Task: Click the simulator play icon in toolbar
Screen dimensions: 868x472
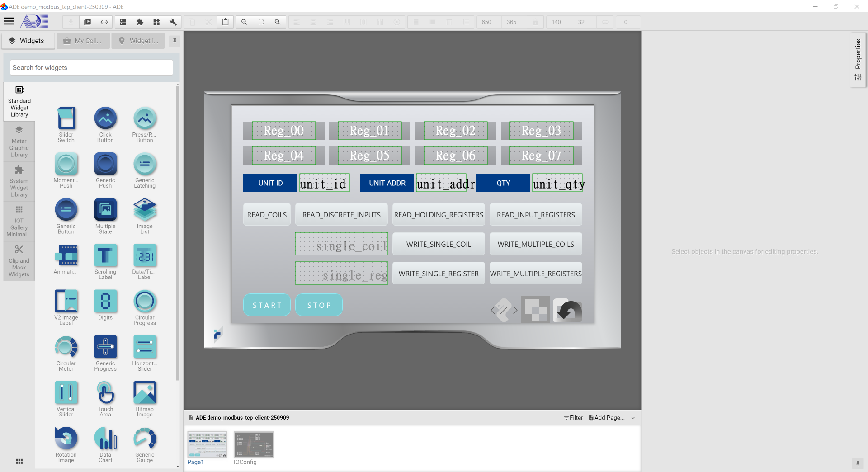Action: 88,22
